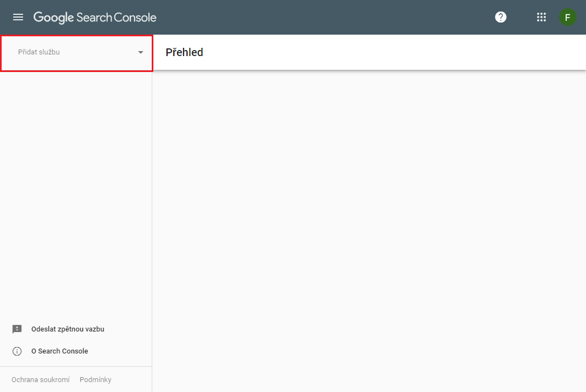Open the hamburger main menu

(18, 17)
